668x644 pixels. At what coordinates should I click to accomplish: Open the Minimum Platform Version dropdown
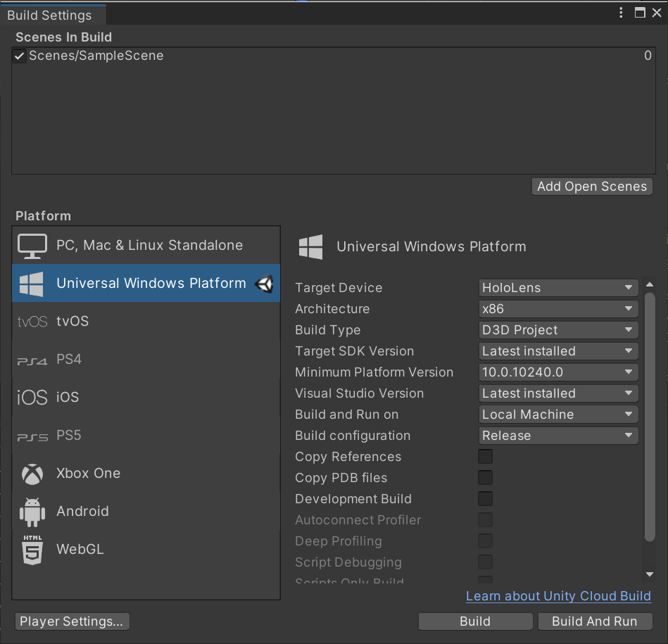click(558, 372)
